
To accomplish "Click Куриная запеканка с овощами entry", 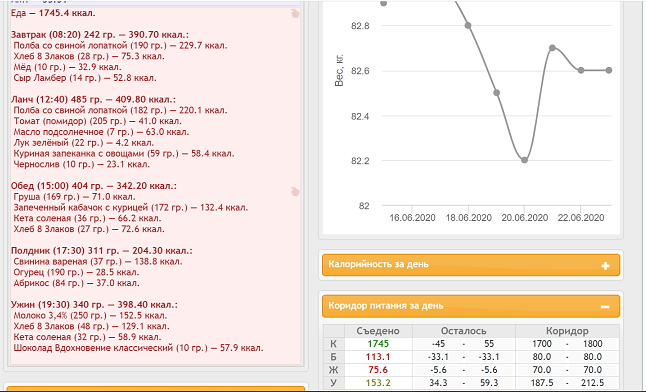I will click(124, 153).
